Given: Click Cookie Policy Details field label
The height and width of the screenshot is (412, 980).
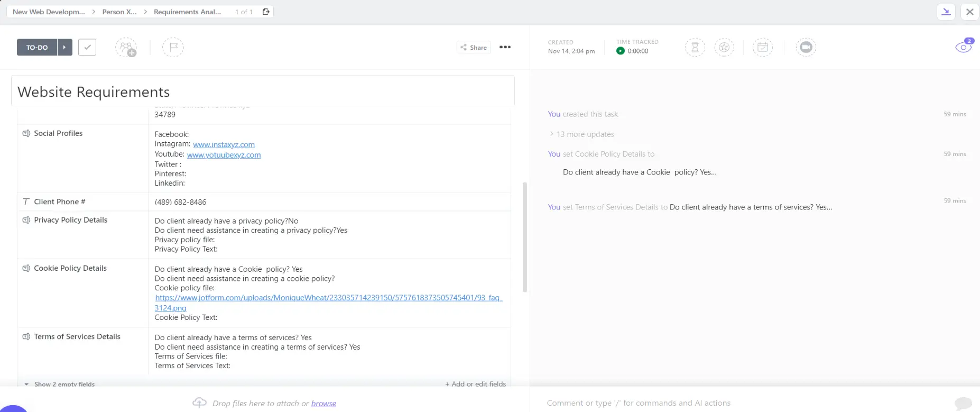Looking at the screenshot, I should pos(70,268).
